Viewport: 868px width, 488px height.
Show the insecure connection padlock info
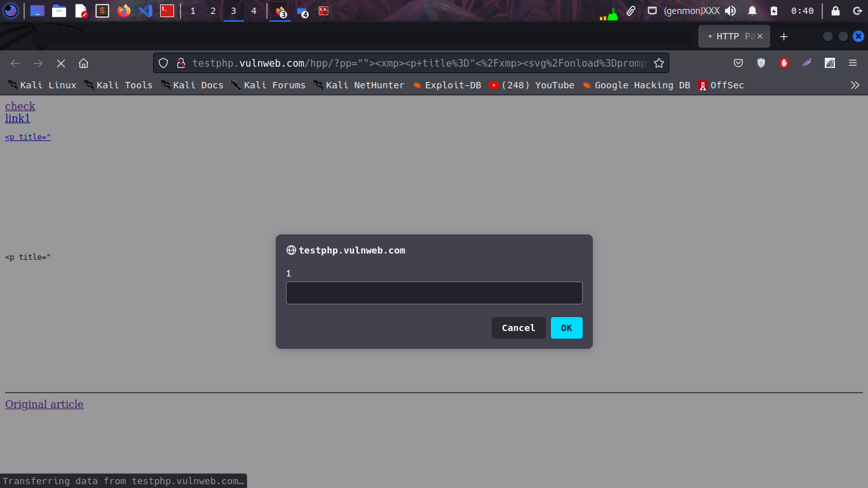(180, 63)
